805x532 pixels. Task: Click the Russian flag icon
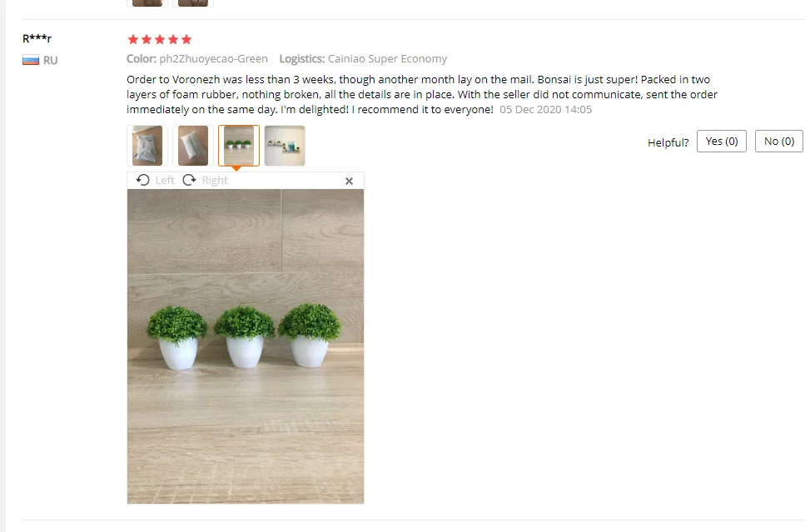pyautogui.click(x=31, y=60)
